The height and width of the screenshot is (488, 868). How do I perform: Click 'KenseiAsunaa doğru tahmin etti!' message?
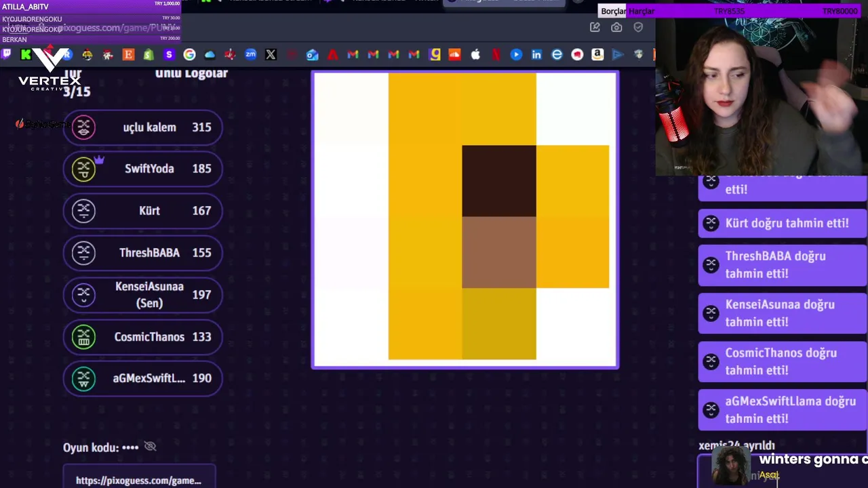click(783, 313)
